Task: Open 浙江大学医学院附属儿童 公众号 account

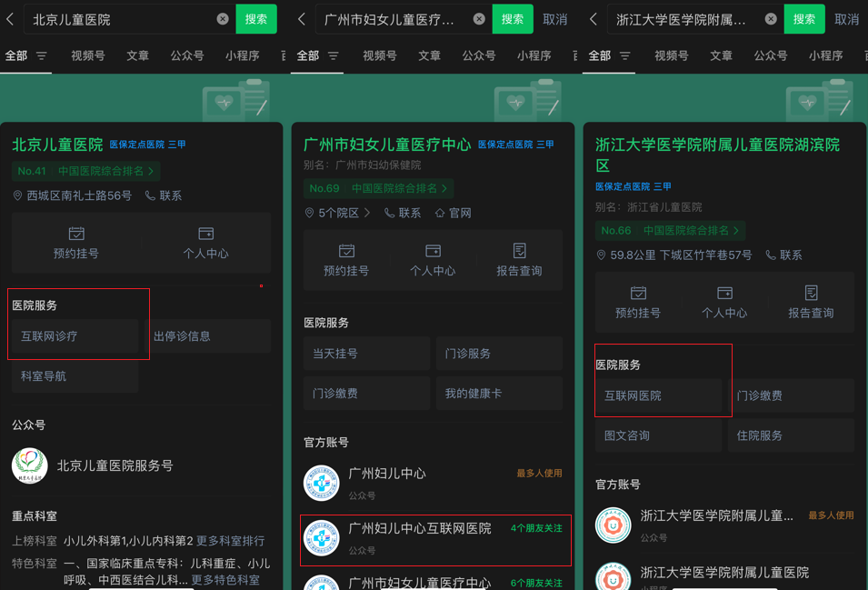Action: [x=724, y=525]
